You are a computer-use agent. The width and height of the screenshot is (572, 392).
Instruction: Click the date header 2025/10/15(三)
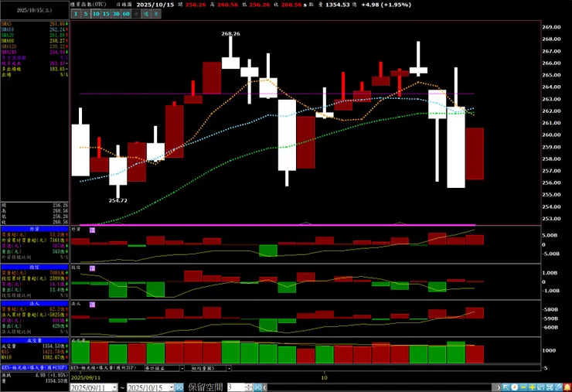pos(34,10)
